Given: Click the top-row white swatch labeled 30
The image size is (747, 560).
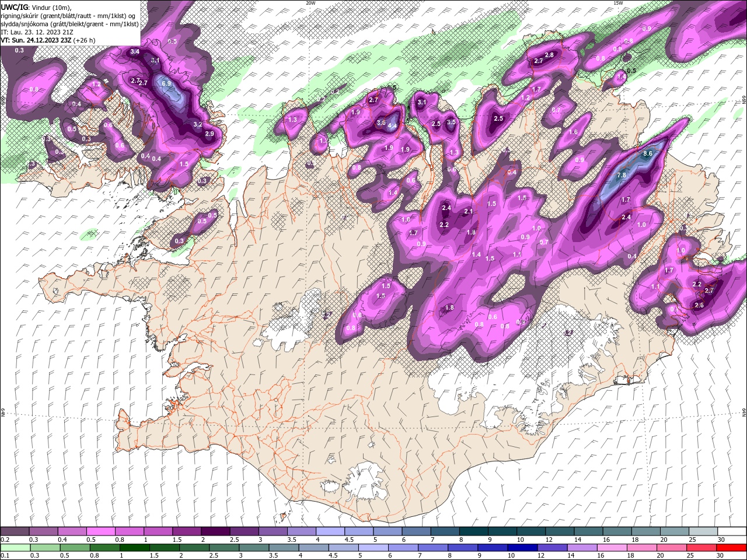Looking at the screenshot, I should click(732, 531).
